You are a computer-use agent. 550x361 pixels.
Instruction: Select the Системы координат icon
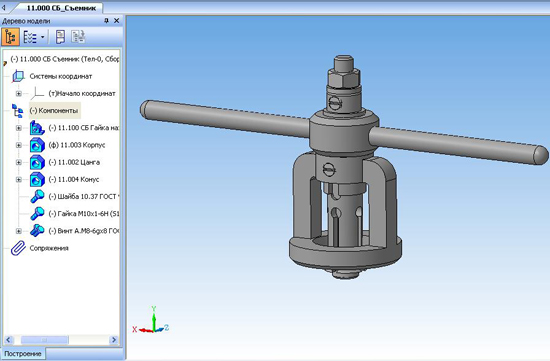tap(18, 76)
